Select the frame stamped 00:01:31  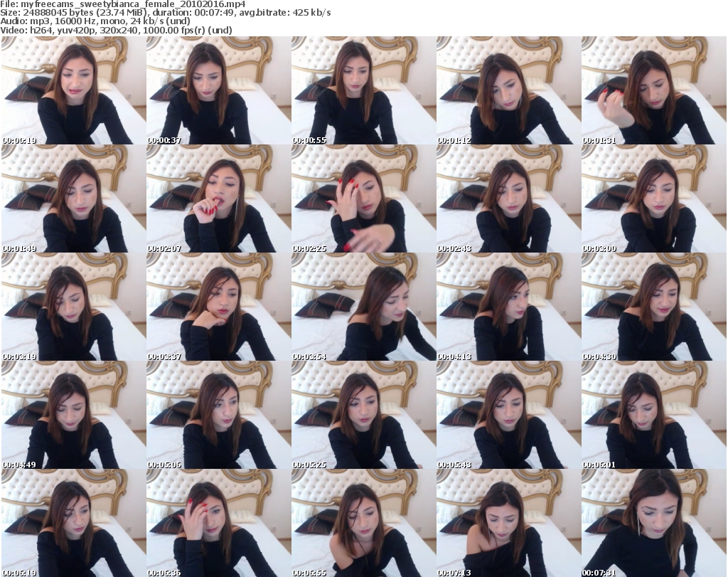tap(653, 90)
